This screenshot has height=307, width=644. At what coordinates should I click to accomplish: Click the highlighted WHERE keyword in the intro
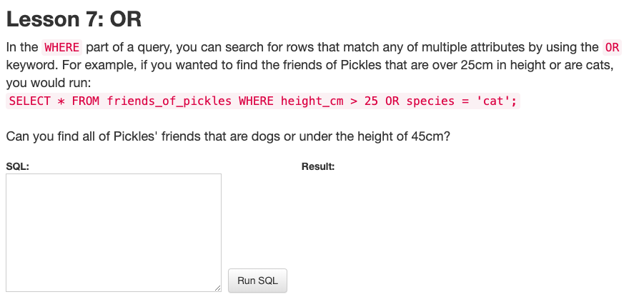click(x=62, y=48)
